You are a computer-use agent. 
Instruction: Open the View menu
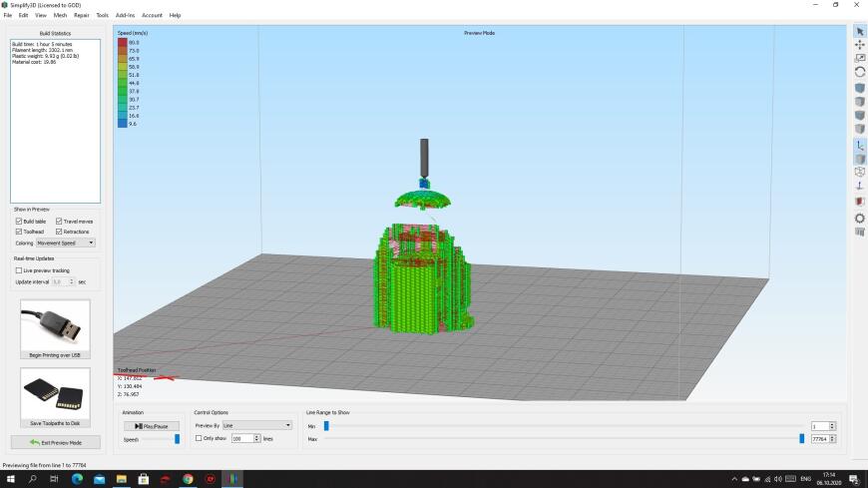[41, 16]
